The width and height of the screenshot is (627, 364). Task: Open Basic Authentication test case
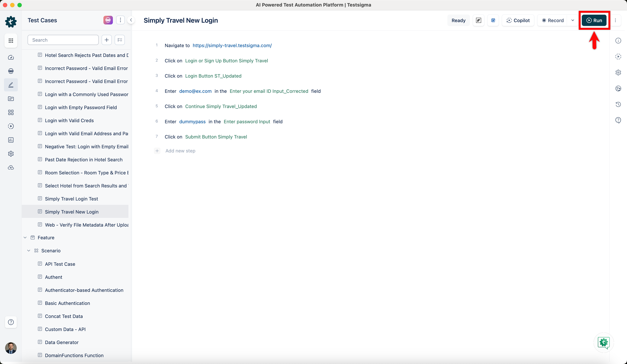tap(67, 303)
